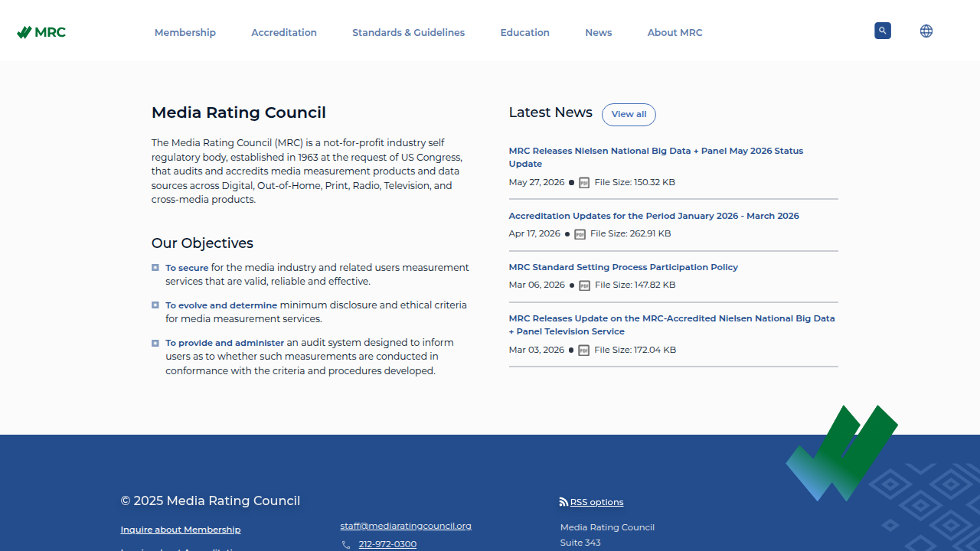Screen dimensions: 980x551
Task: Open MRC Standard Setting Process Participation Policy
Action: (623, 267)
